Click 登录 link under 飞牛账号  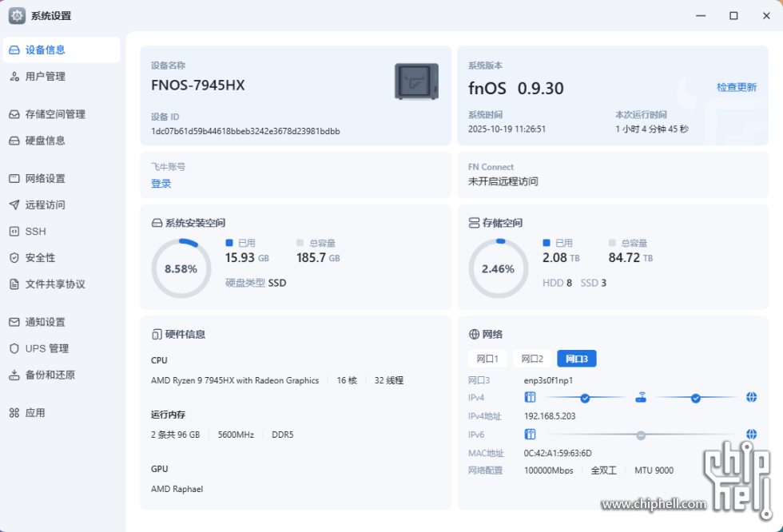tap(161, 184)
